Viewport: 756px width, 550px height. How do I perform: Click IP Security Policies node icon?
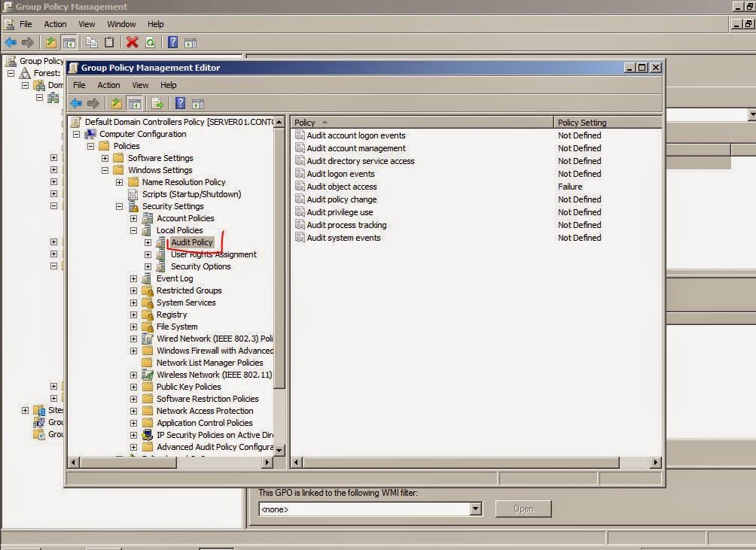[x=148, y=435]
